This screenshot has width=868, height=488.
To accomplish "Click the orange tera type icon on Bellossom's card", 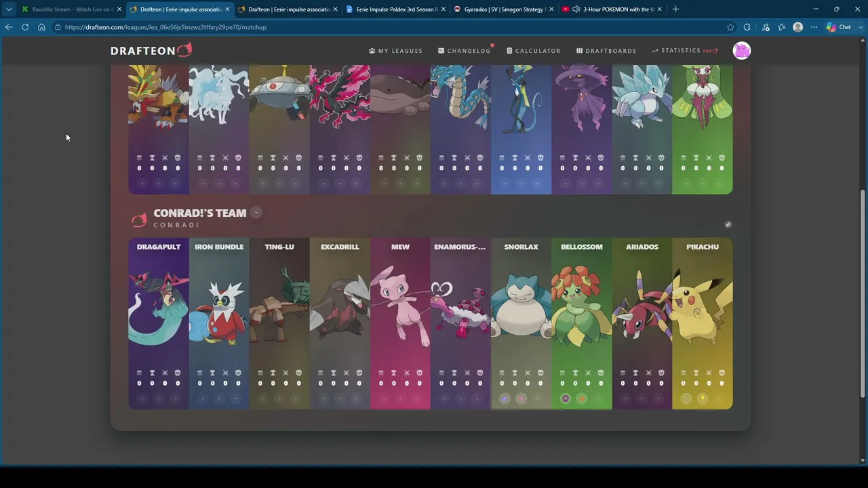I will (x=582, y=399).
